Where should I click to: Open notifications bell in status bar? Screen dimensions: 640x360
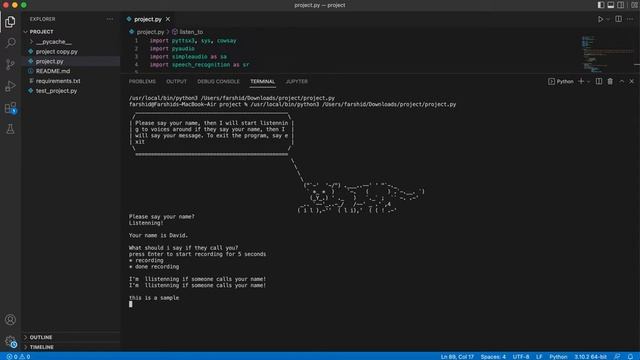pos(630,357)
